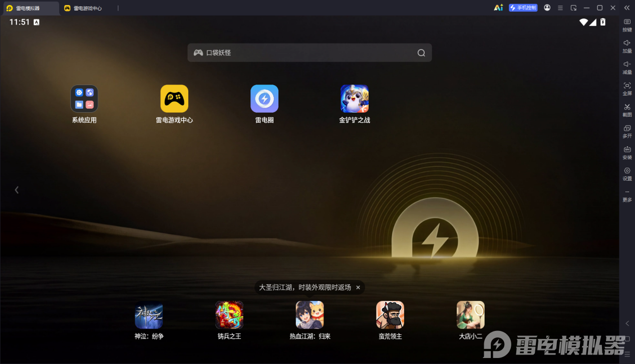Launch 热血江湖：归来 game
This screenshot has width=635, height=364.
coord(310,315)
